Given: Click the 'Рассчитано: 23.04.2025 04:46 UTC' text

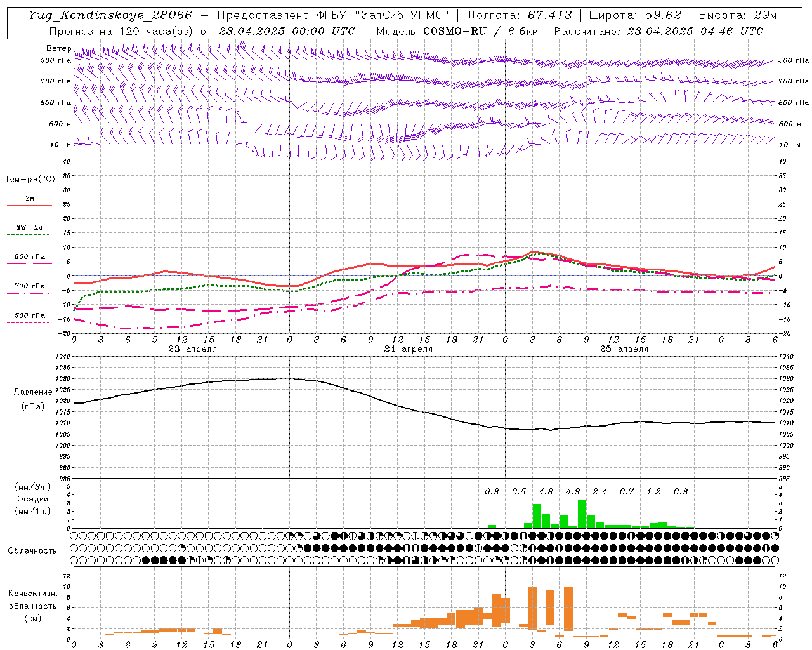Looking at the screenshot, I should tap(658, 31).
